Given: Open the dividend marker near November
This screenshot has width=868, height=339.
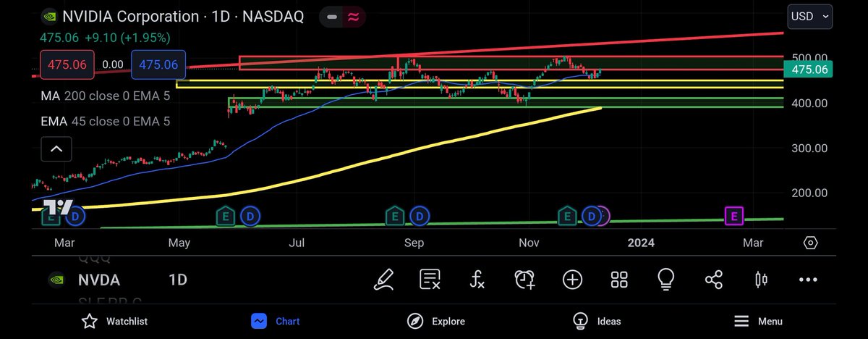Looking at the screenshot, I should click(x=592, y=215).
